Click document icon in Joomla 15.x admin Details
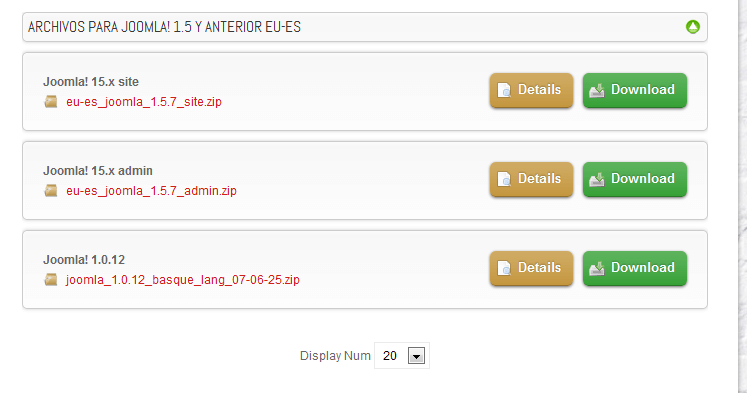The width and height of the screenshot is (747, 393). (x=504, y=179)
